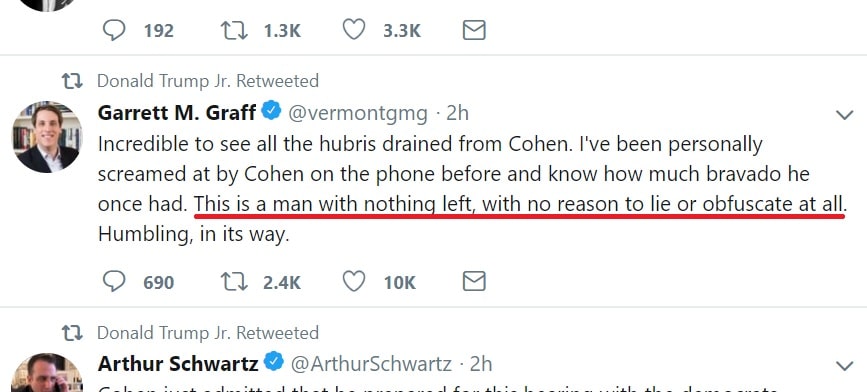Image resolution: width=867 pixels, height=392 pixels.
Task: Go to the @ArthurSchwartz handle
Action: (x=371, y=364)
